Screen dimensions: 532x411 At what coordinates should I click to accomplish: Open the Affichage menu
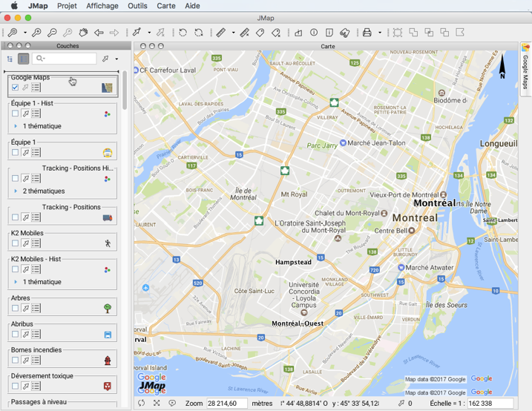coord(102,6)
